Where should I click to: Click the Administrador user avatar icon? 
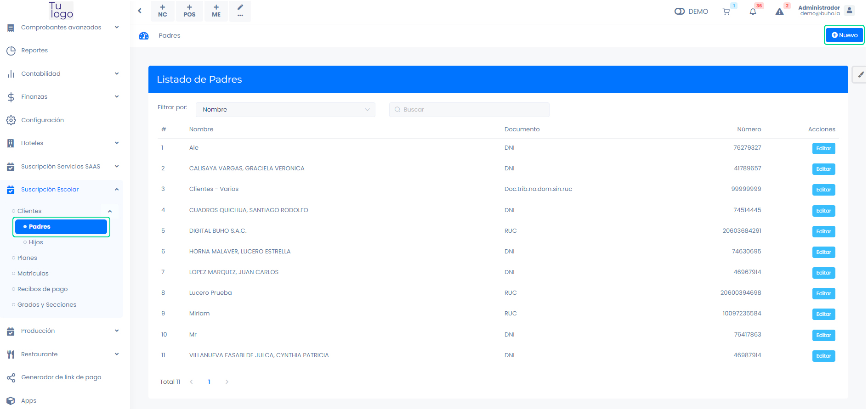click(x=849, y=11)
